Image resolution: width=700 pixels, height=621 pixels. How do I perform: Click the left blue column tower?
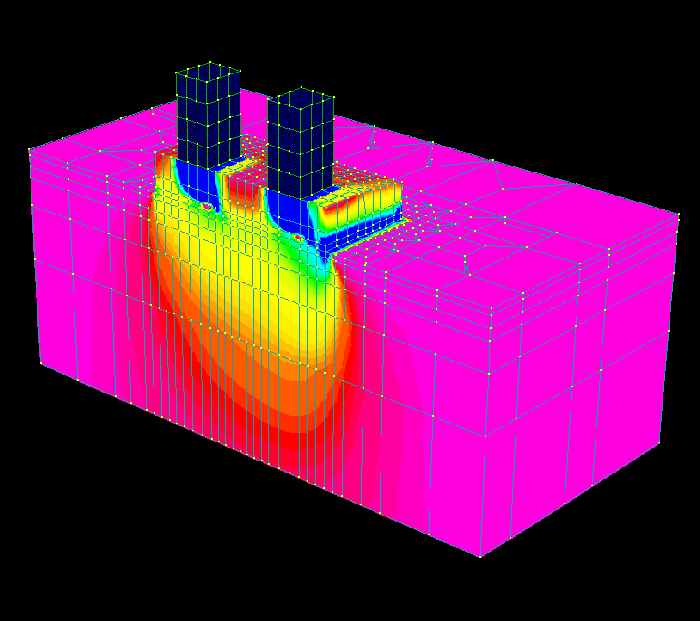[x=208, y=120]
